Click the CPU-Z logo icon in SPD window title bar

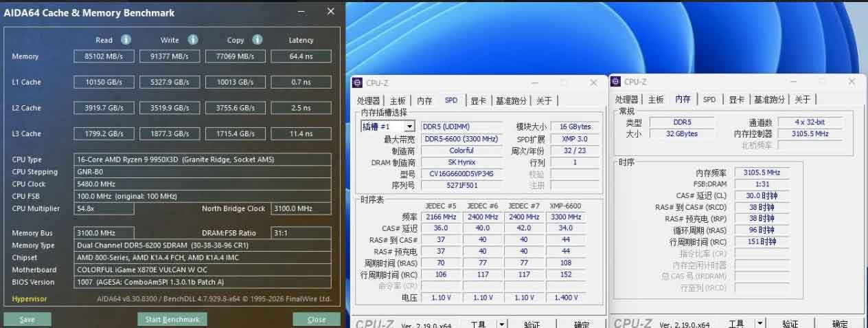click(x=357, y=83)
